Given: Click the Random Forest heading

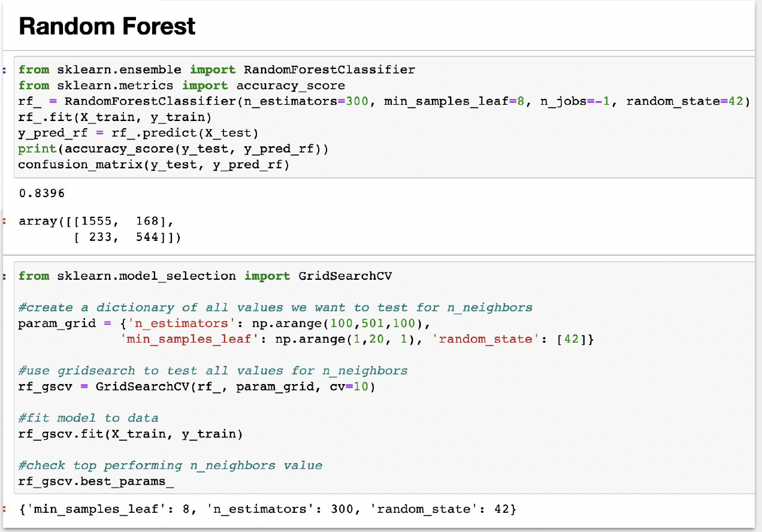Looking at the screenshot, I should [107, 26].
